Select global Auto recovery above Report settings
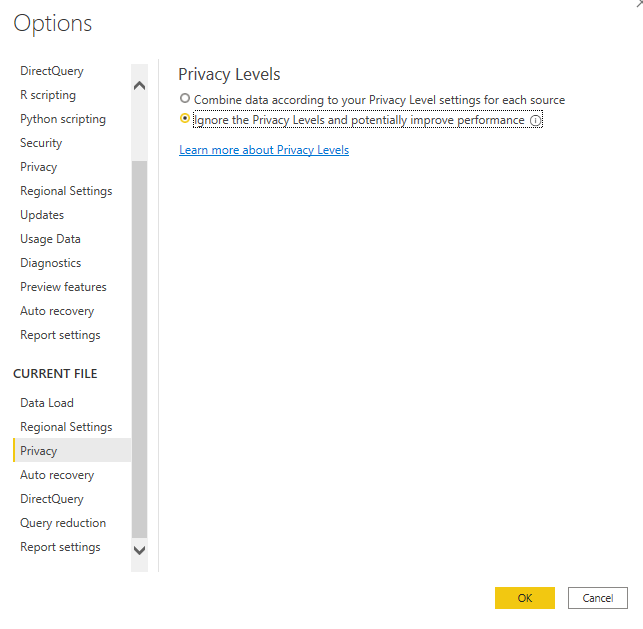The image size is (643, 629). tap(57, 311)
